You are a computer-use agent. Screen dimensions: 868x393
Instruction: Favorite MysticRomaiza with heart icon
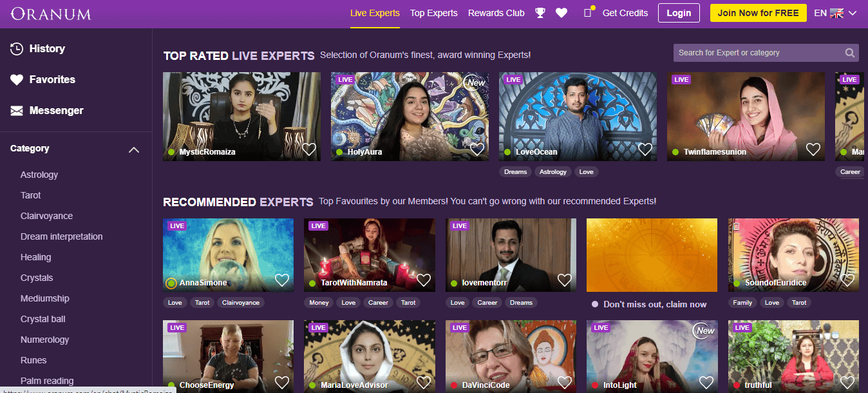309,149
